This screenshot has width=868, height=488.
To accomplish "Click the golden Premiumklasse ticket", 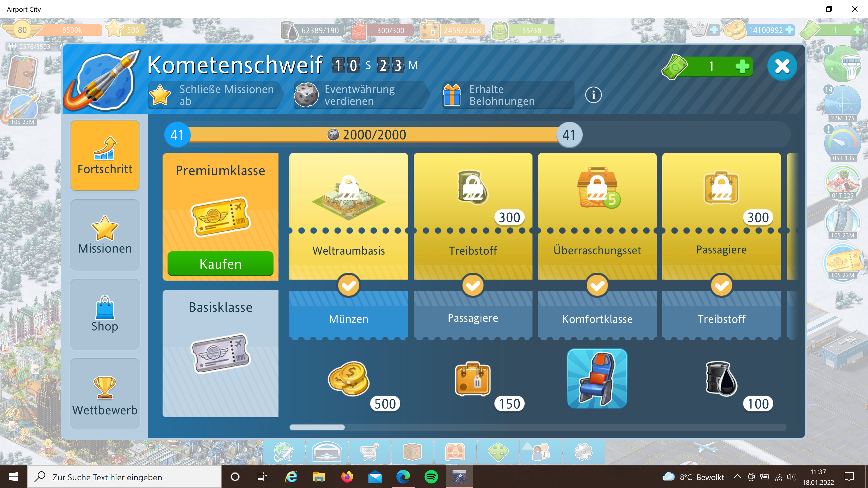I will [220, 217].
